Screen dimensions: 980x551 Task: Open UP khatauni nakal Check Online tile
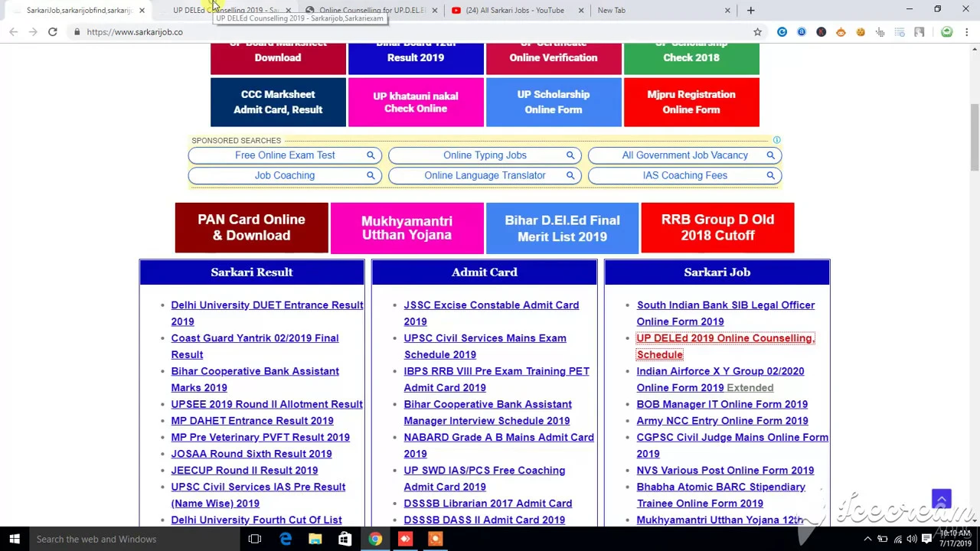coord(416,102)
